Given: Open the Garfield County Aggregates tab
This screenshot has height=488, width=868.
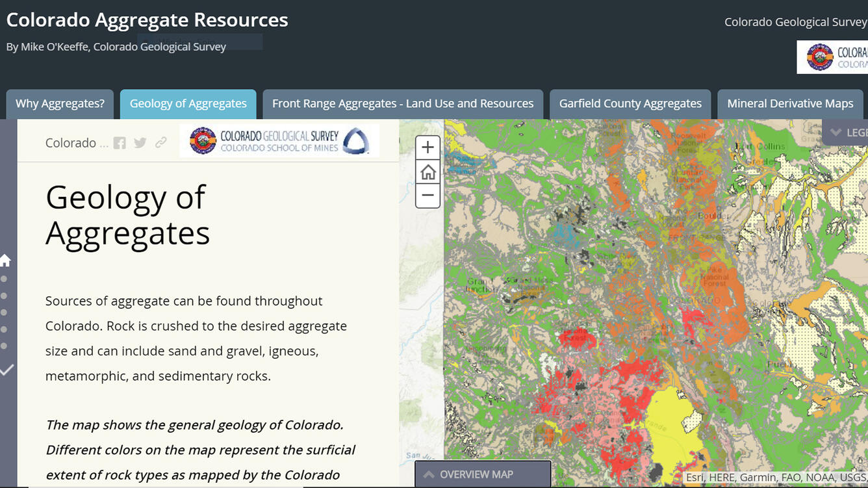Looking at the screenshot, I should (x=630, y=103).
